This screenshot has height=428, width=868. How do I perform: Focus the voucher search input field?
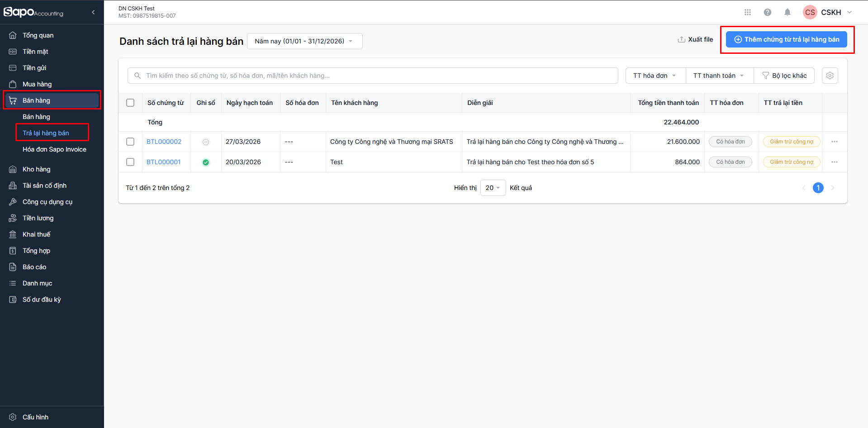pos(373,76)
